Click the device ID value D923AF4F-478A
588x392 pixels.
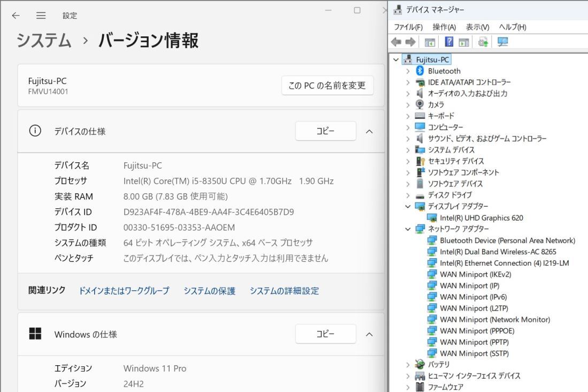click(209, 212)
